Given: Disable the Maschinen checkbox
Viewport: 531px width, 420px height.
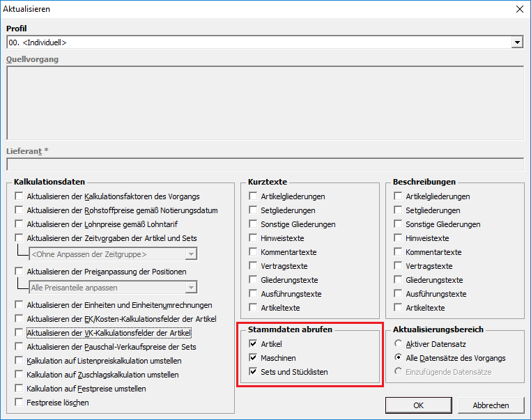Looking at the screenshot, I should click(254, 358).
